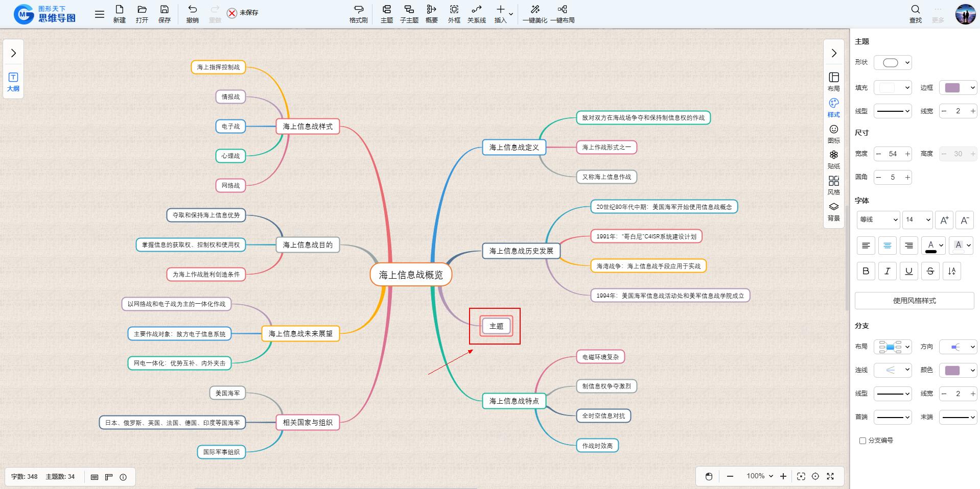Toggle italic text formatting
This screenshot has width=980, height=489.
click(887, 271)
